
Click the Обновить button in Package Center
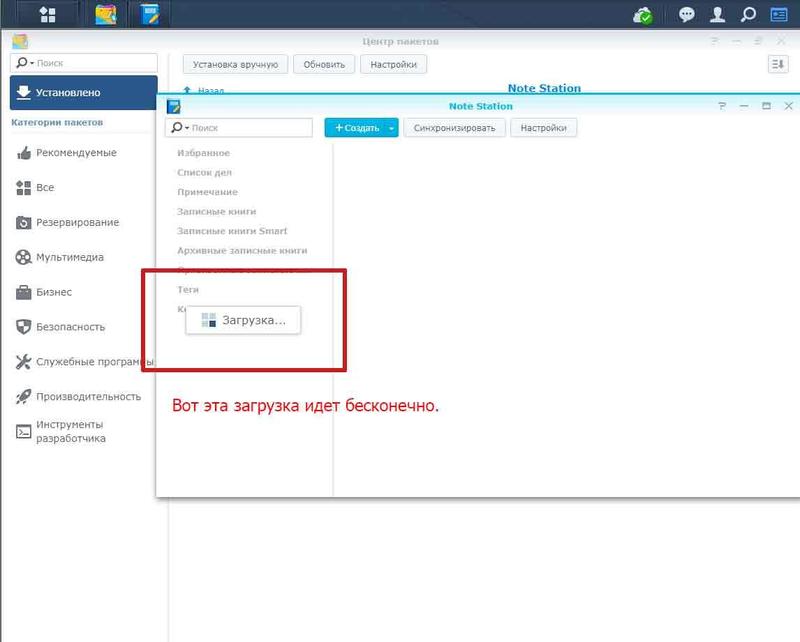(324, 64)
